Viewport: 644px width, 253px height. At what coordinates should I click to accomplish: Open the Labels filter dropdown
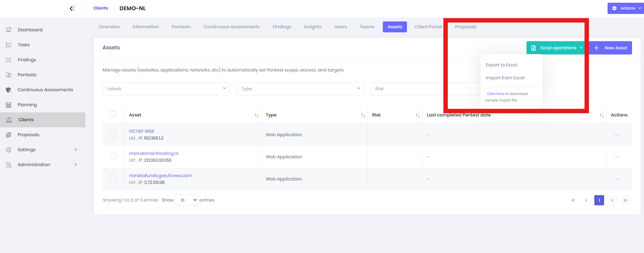click(166, 89)
